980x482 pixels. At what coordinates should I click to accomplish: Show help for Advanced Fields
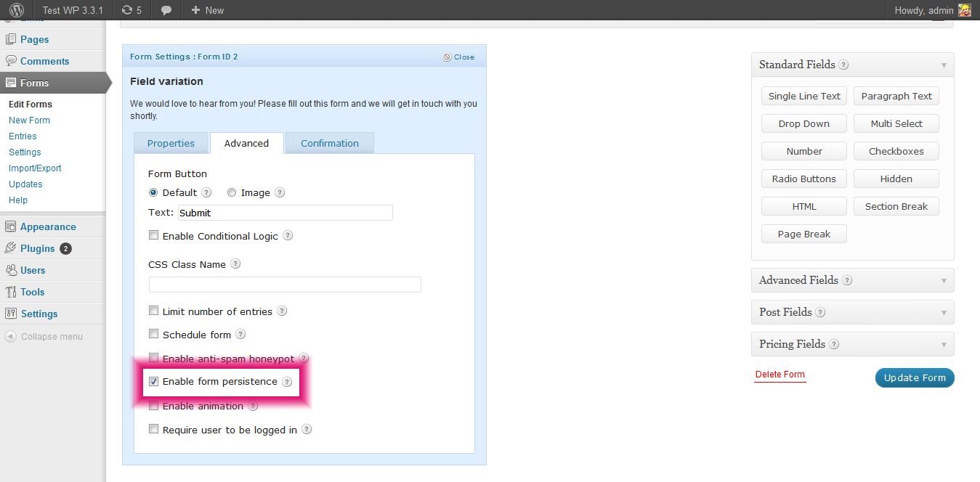(846, 280)
